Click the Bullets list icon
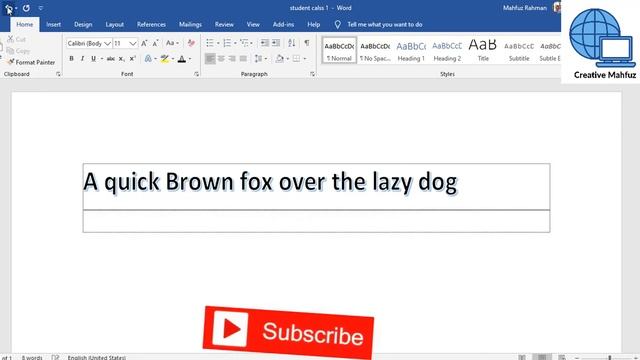This screenshot has width=640, height=360. [209, 43]
